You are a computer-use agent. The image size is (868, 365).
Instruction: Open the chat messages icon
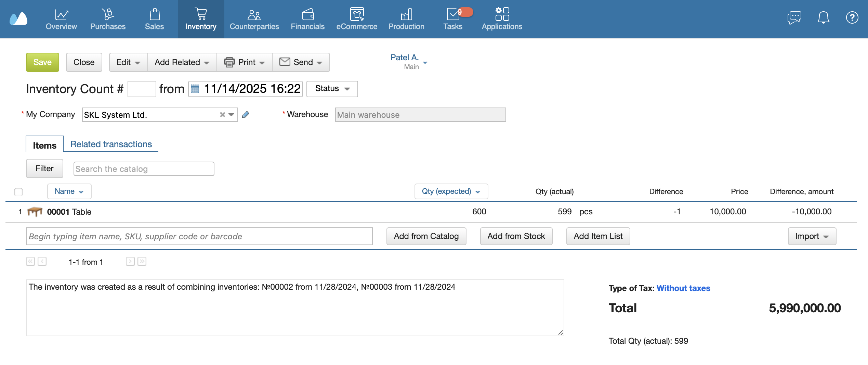click(x=794, y=17)
